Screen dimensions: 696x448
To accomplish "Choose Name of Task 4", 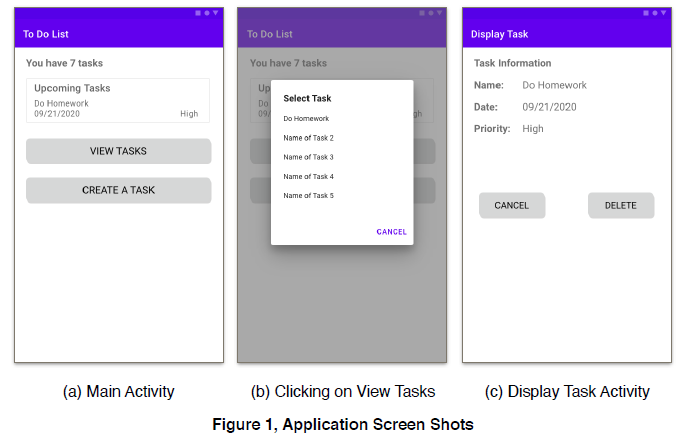I will point(308,177).
